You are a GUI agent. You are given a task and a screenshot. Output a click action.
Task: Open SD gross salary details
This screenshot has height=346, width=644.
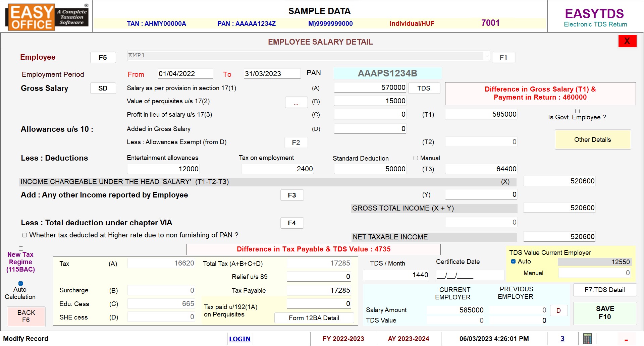(103, 88)
